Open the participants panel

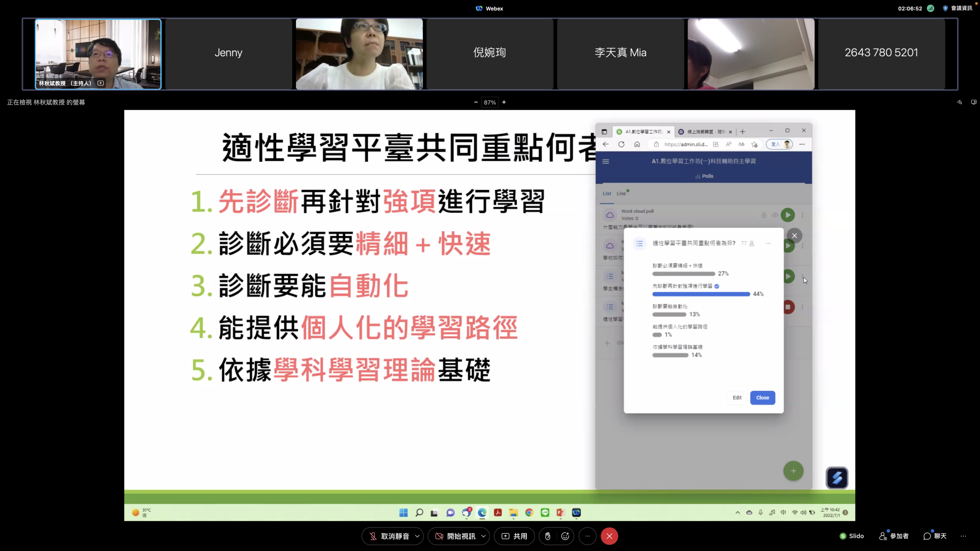point(894,536)
